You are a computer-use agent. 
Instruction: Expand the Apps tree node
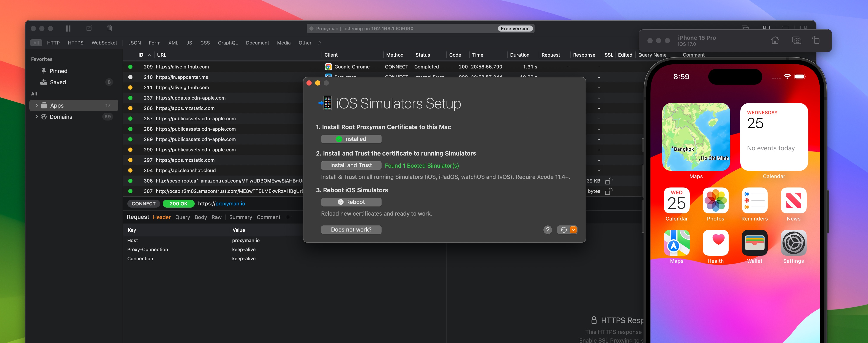tap(36, 106)
